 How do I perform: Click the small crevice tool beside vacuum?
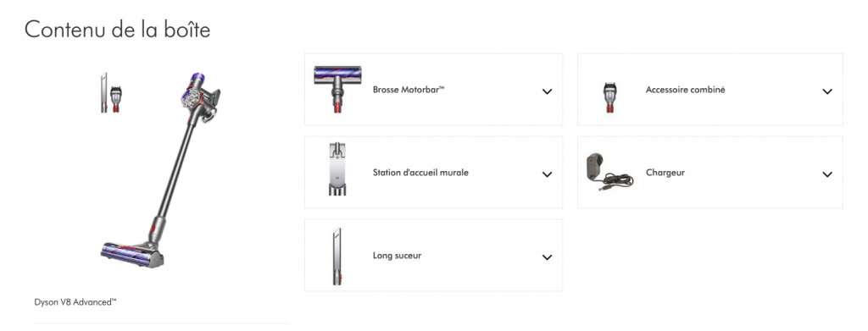coord(103,93)
